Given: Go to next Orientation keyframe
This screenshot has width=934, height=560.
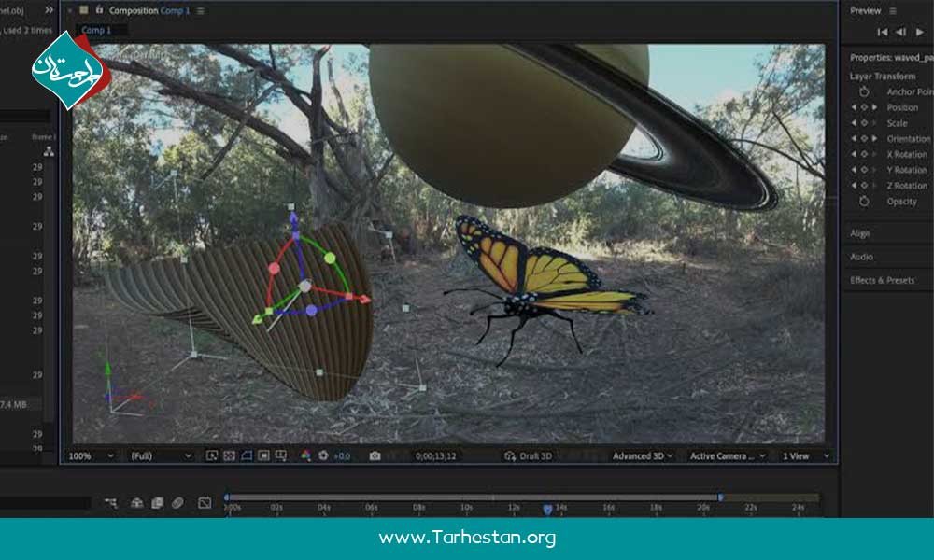Looking at the screenshot, I should pos(874,139).
